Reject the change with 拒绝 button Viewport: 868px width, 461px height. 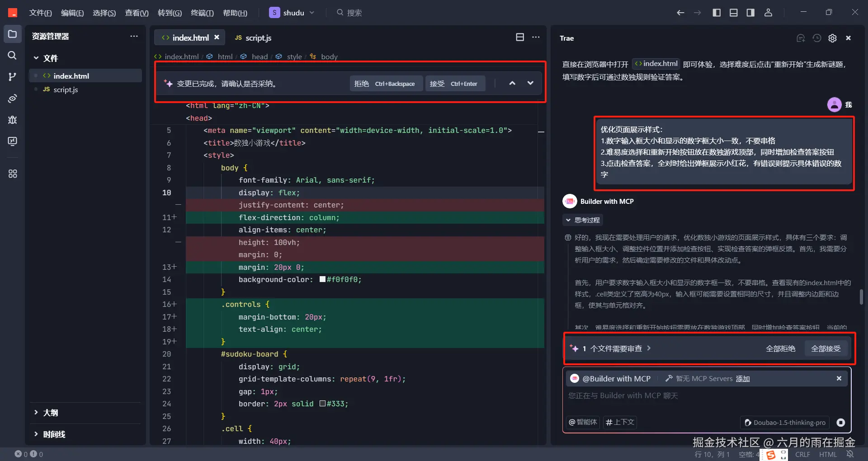pos(386,84)
